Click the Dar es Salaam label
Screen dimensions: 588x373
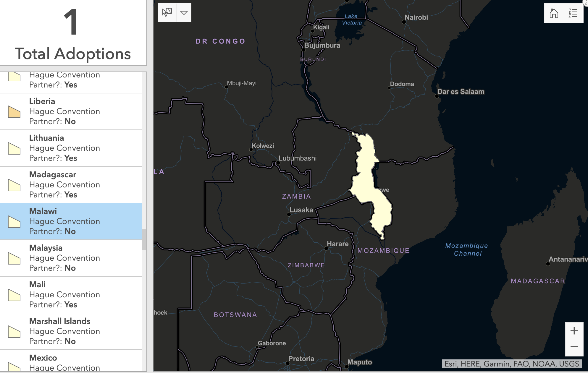coord(461,92)
